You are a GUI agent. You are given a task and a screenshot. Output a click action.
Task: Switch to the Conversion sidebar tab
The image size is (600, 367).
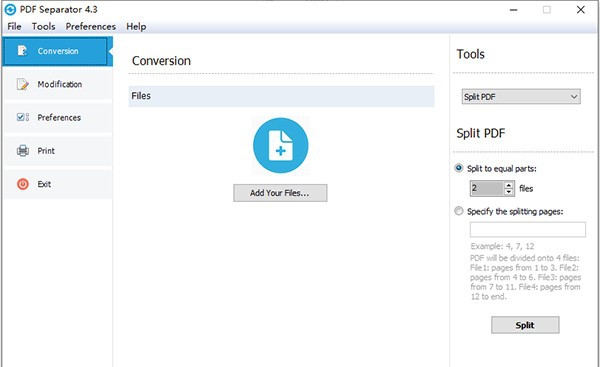click(57, 51)
